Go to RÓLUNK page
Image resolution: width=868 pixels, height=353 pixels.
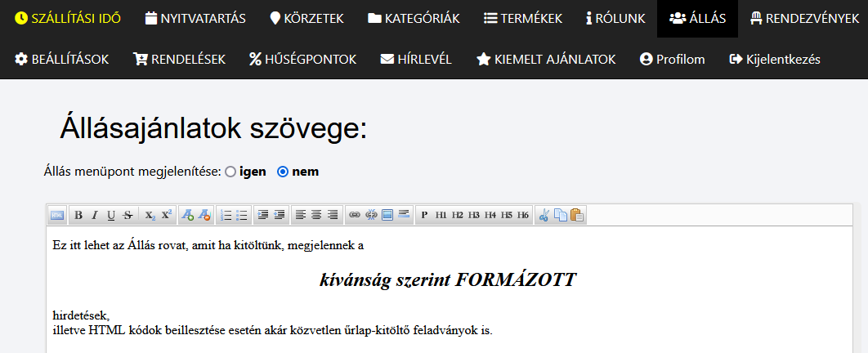pyautogui.click(x=615, y=18)
